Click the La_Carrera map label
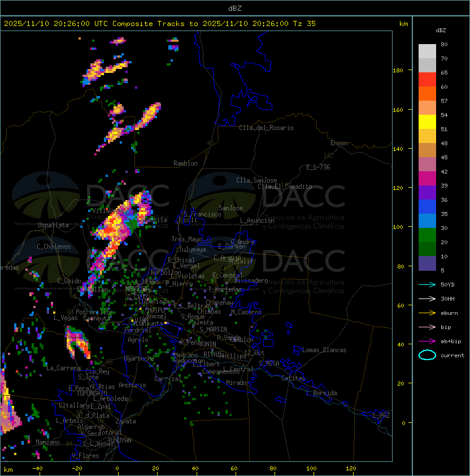 [64, 368]
